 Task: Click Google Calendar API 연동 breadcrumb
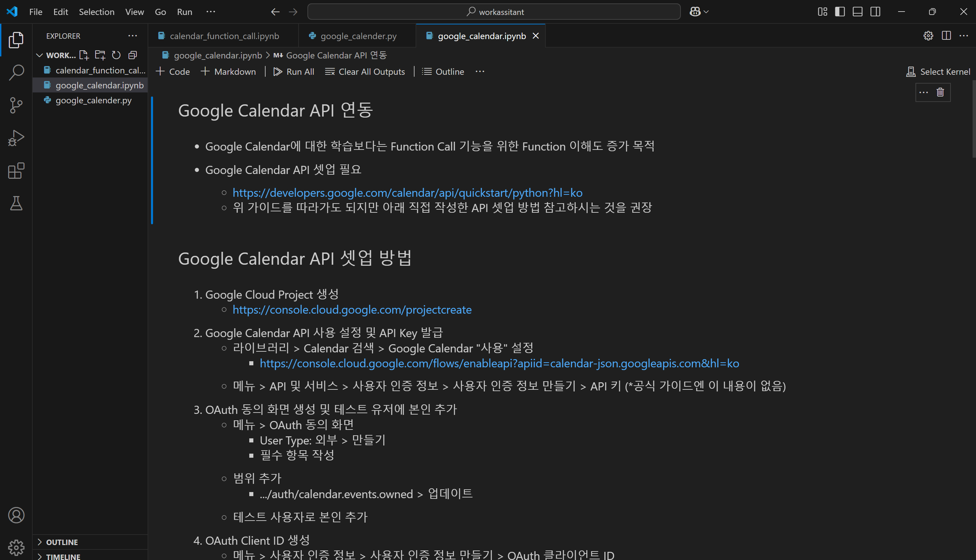coord(330,55)
